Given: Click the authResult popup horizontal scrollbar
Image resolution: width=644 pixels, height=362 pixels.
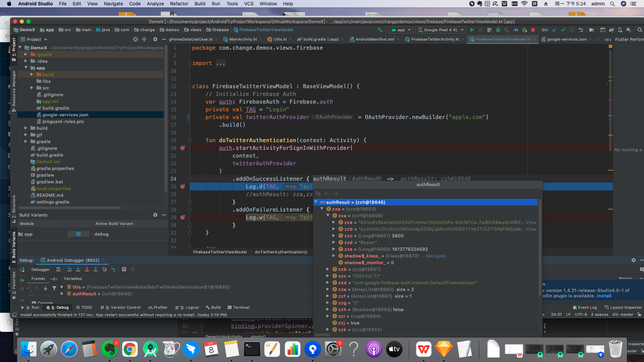Looking at the screenshot, I should click(x=322, y=335).
